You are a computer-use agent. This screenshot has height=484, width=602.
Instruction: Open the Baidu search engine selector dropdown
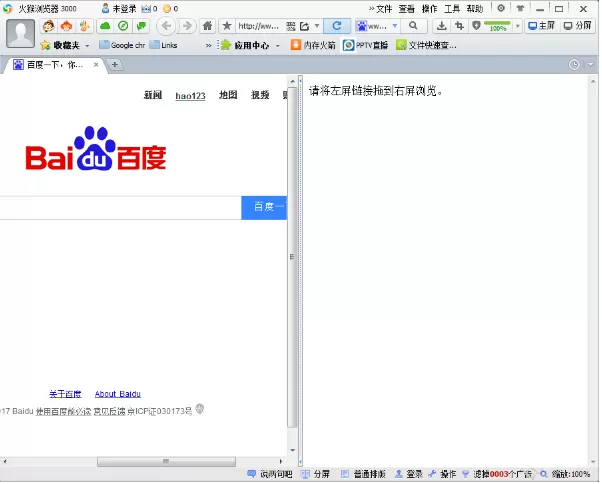pyautogui.click(x=395, y=26)
